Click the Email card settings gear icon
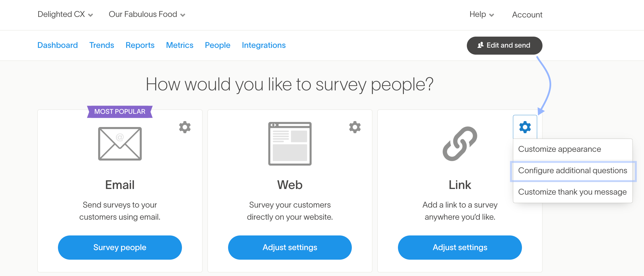The height and width of the screenshot is (276, 644). pos(185,127)
